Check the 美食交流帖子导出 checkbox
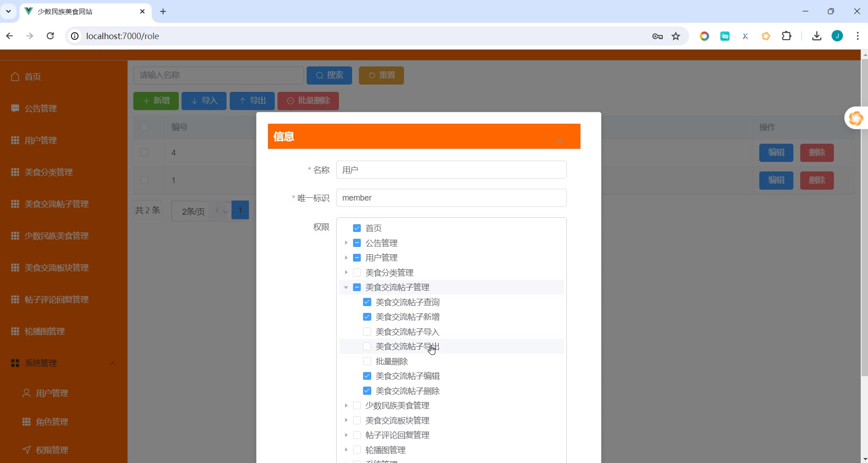Screen dimensions: 868x463 pyautogui.click(x=367, y=346)
